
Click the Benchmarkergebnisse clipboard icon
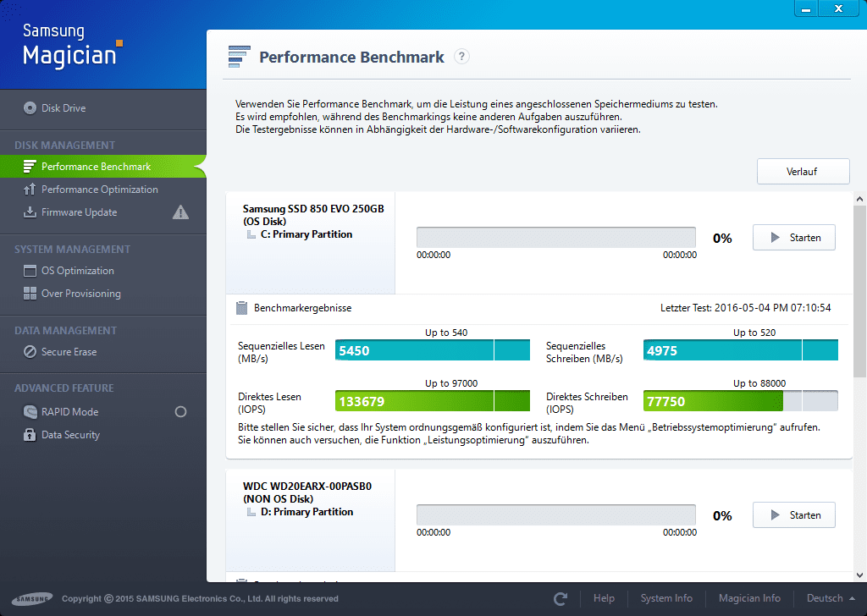[241, 308]
